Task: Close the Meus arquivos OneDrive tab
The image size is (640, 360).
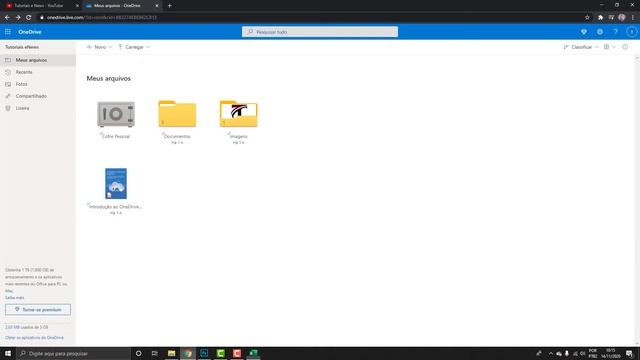Action: tap(157, 6)
